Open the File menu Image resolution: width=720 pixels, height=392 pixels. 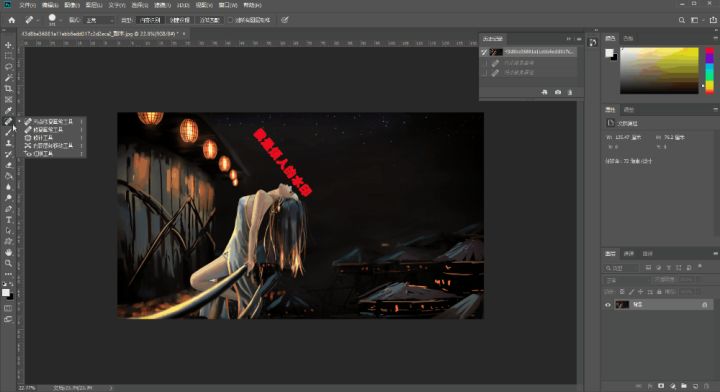click(28, 5)
